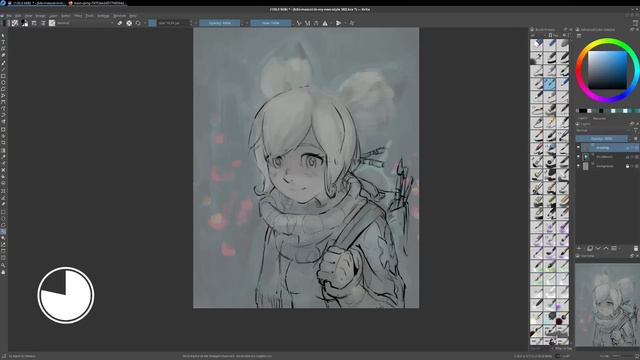Reload the original brush preset
The image size is (640, 360).
[138, 23]
